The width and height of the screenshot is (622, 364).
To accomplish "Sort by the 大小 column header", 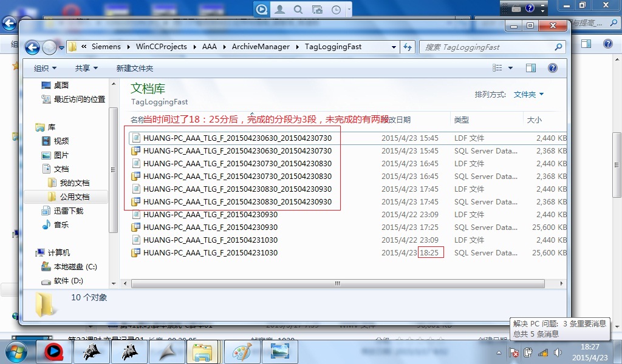I will 534,120.
